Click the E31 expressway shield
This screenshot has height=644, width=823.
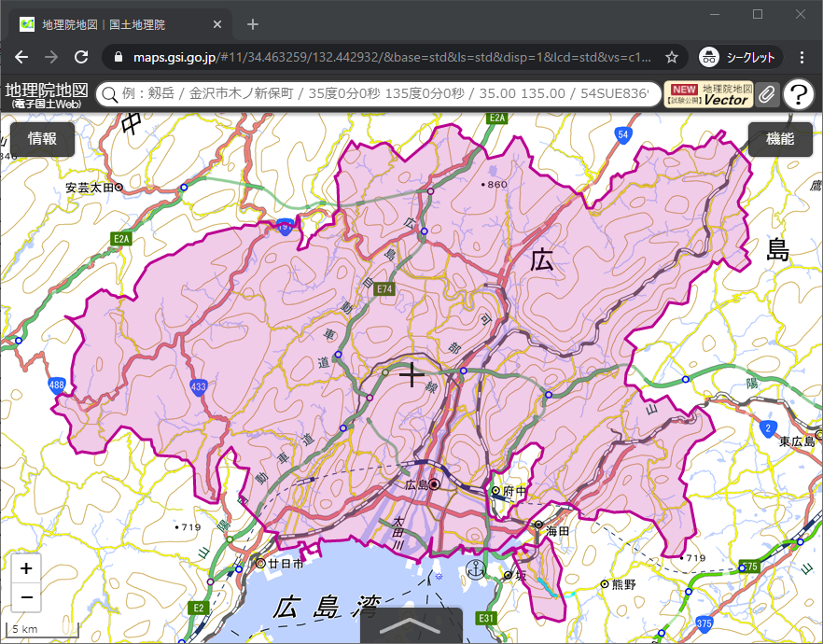click(x=486, y=618)
